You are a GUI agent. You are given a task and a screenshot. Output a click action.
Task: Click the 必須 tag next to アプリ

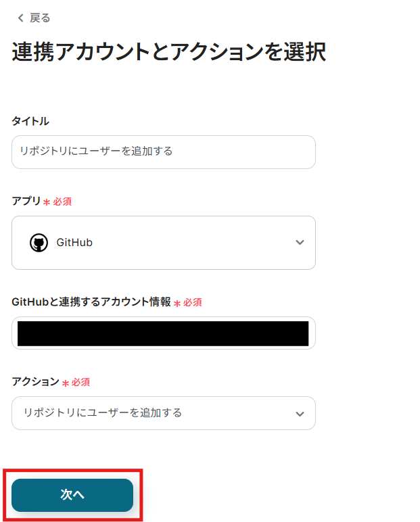pos(63,201)
